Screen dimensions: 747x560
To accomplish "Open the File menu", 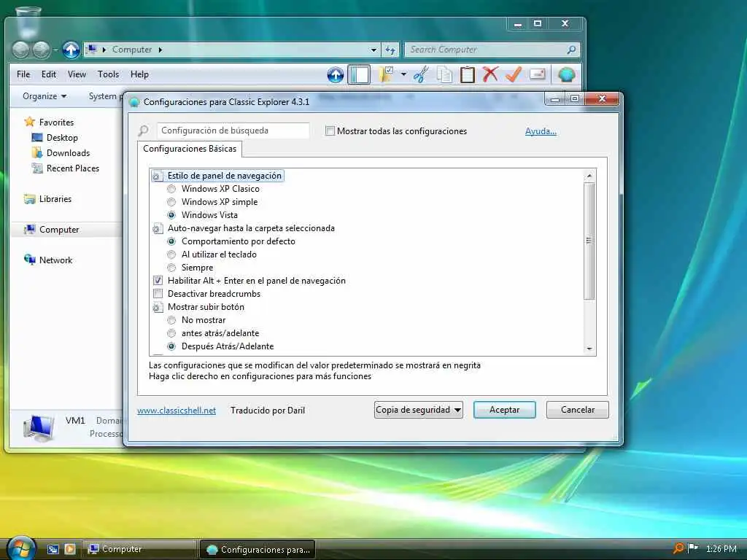I will click(x=23, y=74).
